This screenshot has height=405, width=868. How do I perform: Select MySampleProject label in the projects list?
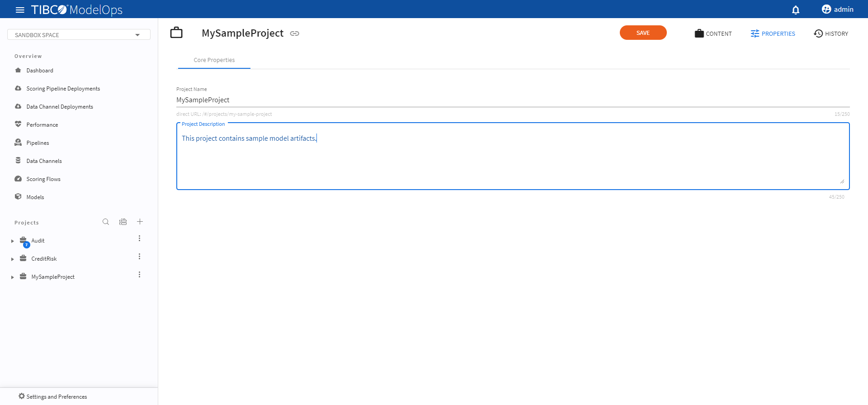pos(53,277)
